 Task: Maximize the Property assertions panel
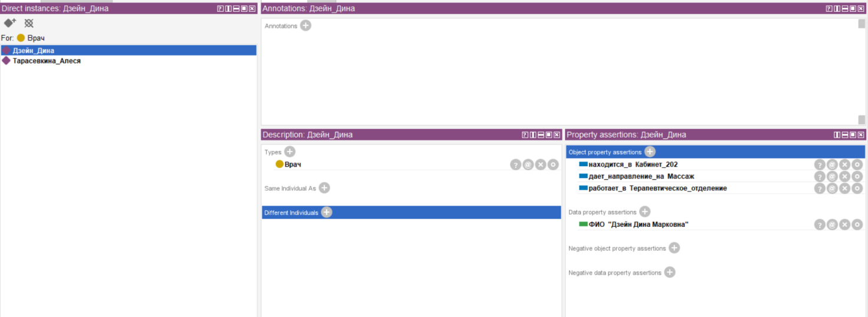(853, 135)
